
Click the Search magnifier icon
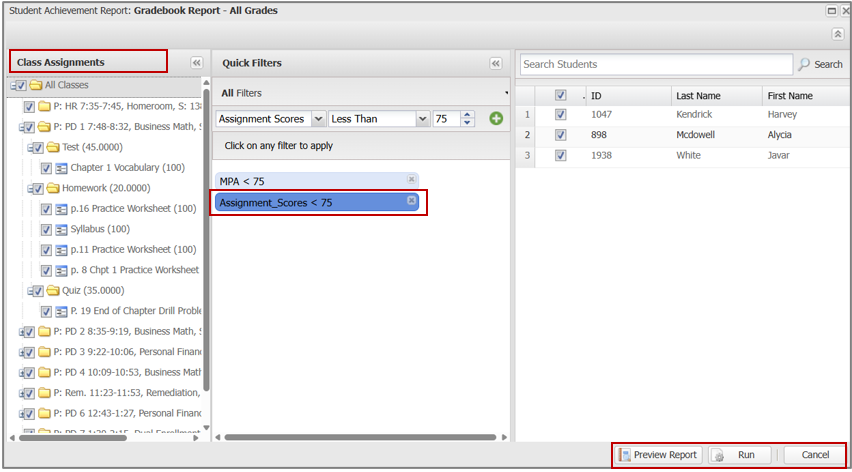tap(805, 64)
